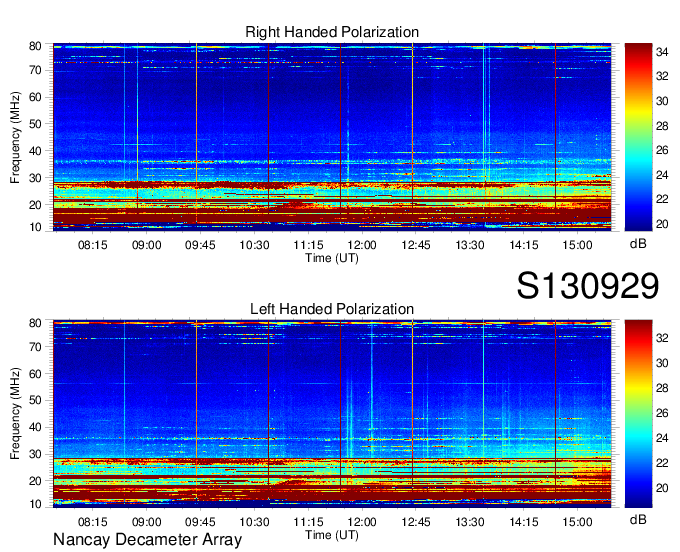This screenshot has width=680, height=552.
Task: Click inside the Left Handed Polarization spectrogram
Action: pyautogui.click(x=332, y=414)
